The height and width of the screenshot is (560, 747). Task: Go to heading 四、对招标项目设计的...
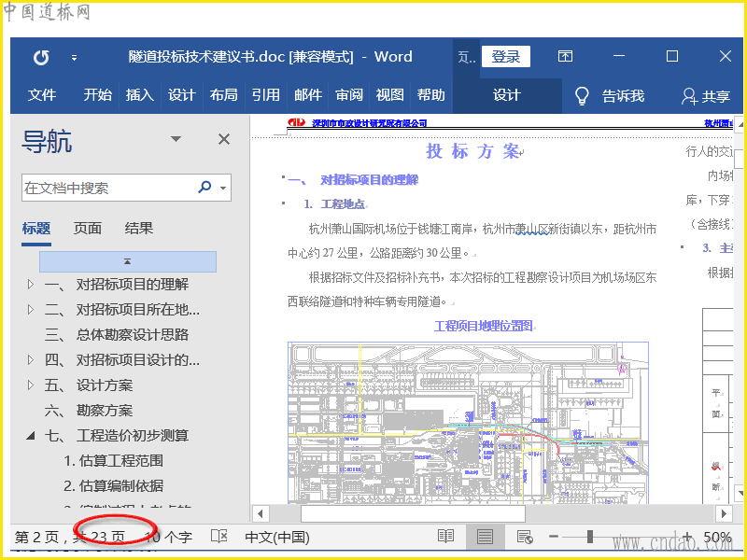coord(122,360)
